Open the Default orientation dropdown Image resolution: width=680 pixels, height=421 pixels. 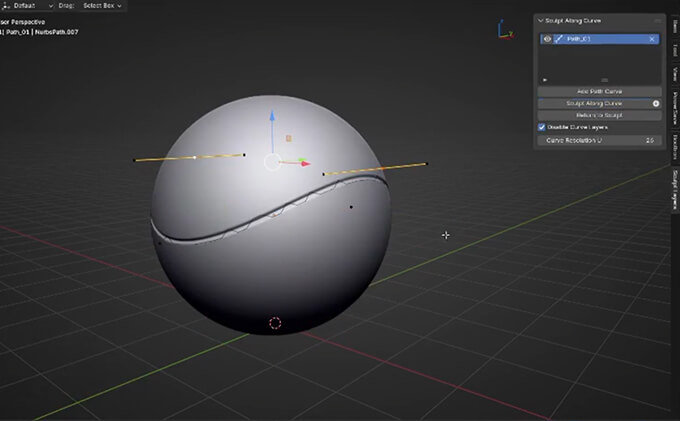tap(28, 5)
